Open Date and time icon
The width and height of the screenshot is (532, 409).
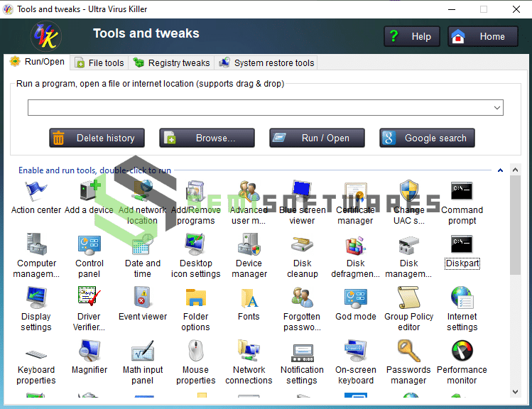143,244
